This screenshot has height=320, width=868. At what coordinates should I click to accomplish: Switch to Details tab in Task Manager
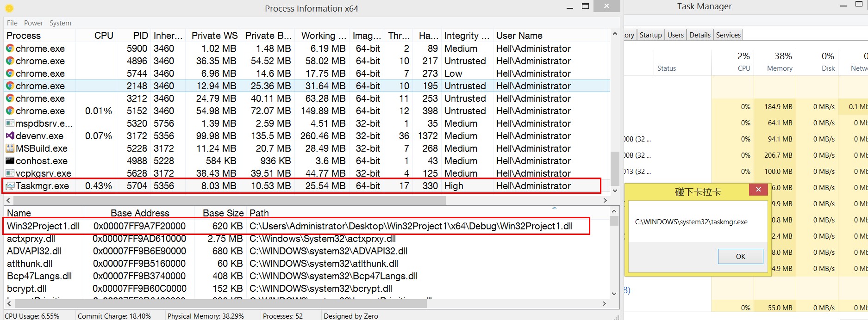point(699,35)
